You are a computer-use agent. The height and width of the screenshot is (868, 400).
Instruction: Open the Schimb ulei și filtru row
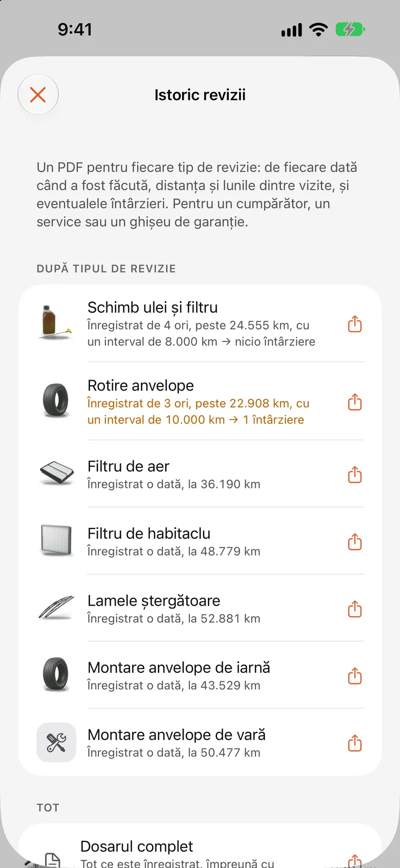[200, 323]
